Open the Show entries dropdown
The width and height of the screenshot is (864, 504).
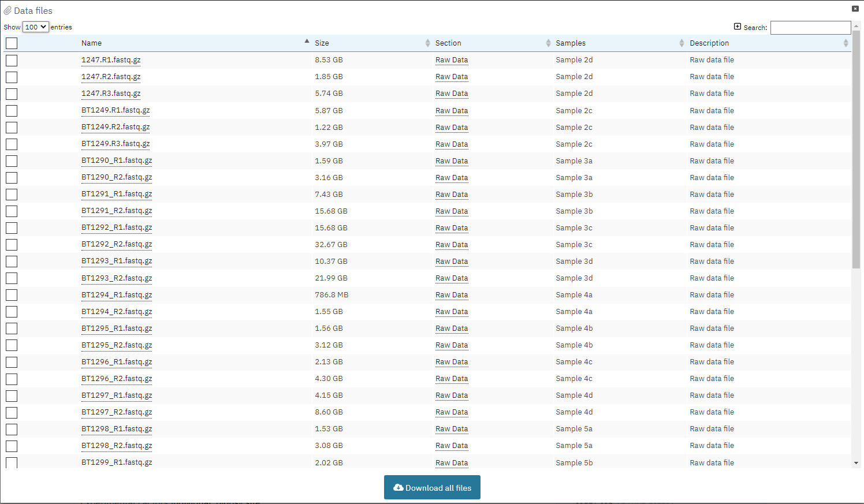coord(35,27)
